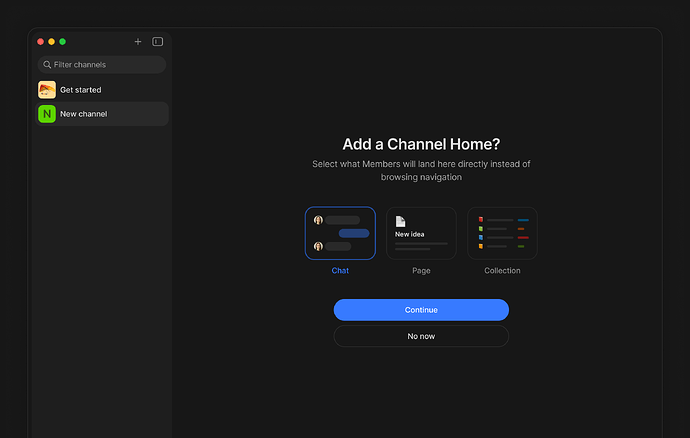The width and height of the screenshot is (690, 438).
Task: Maximize the window with the green button
Action: click(62, 41)
